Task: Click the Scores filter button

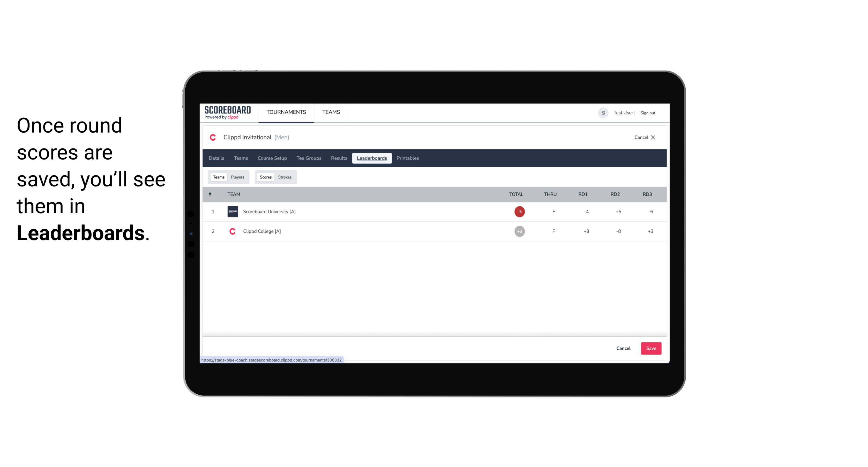Action: 265,177
